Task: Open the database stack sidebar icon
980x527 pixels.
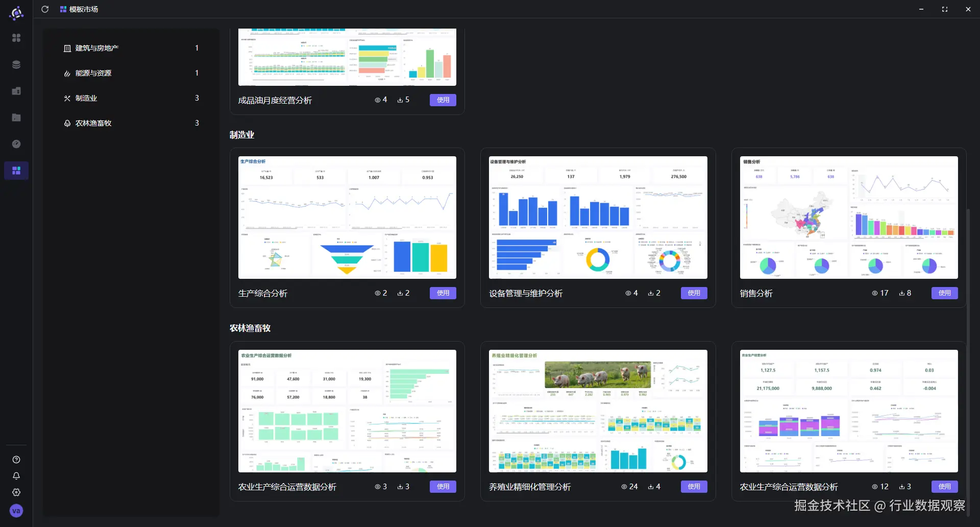Action: click(x=16, y=64)
